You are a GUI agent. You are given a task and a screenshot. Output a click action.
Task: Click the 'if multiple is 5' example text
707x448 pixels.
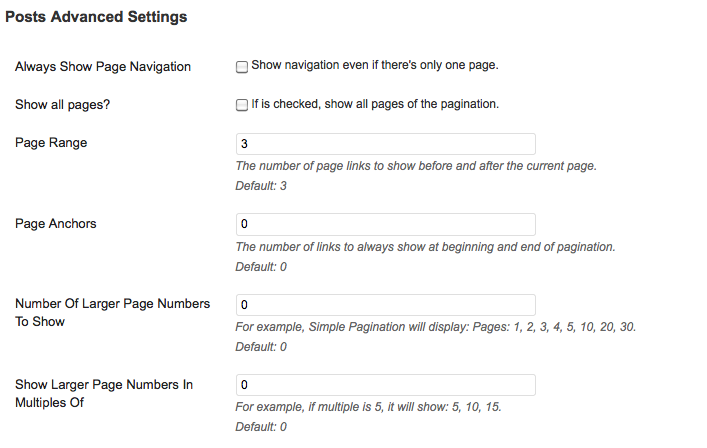(368, 407)
